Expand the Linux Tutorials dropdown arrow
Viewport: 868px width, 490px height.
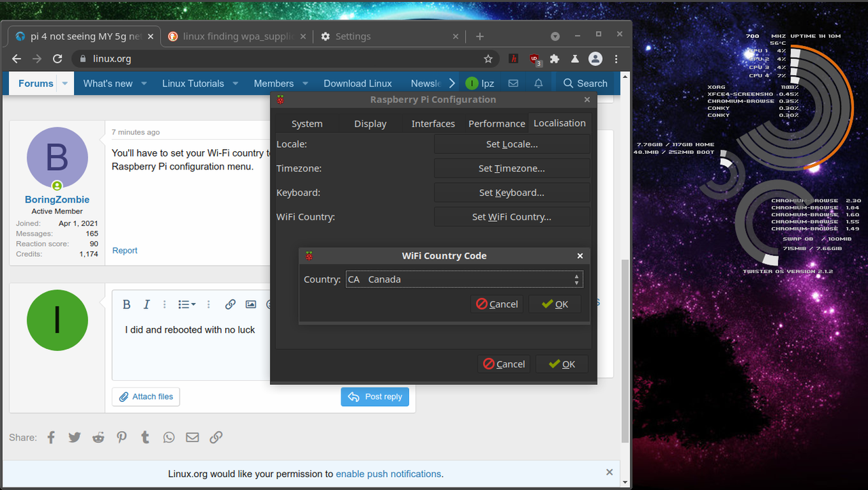click(x=235, y=83)
